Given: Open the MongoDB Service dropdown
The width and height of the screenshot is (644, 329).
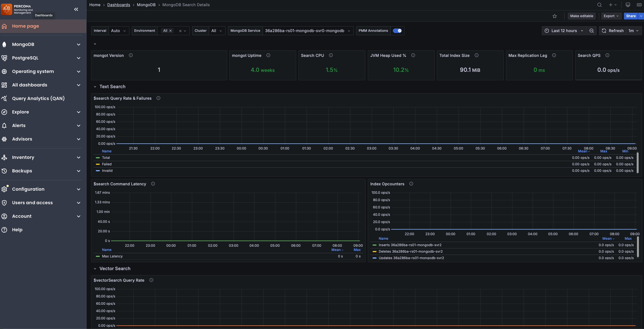Looking at the screenshot, I should [308, 31].
